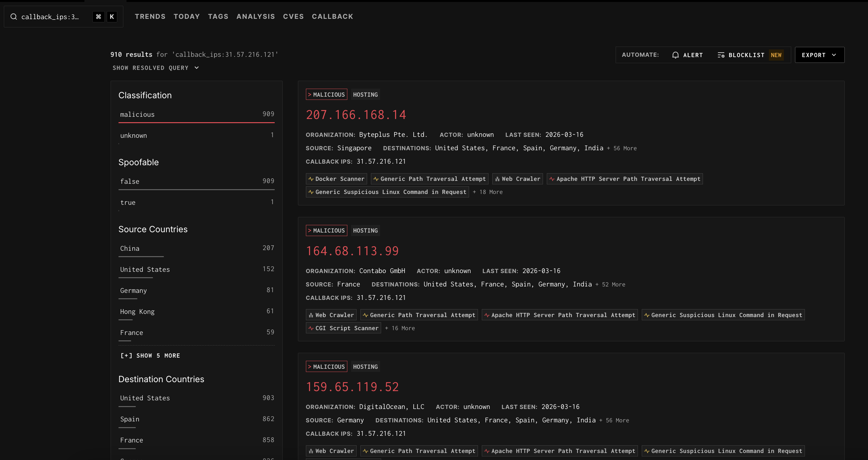Expand Show 5 More source countries
The height and width of the screenshot is (460, 868).
click(x=150, y=355)
